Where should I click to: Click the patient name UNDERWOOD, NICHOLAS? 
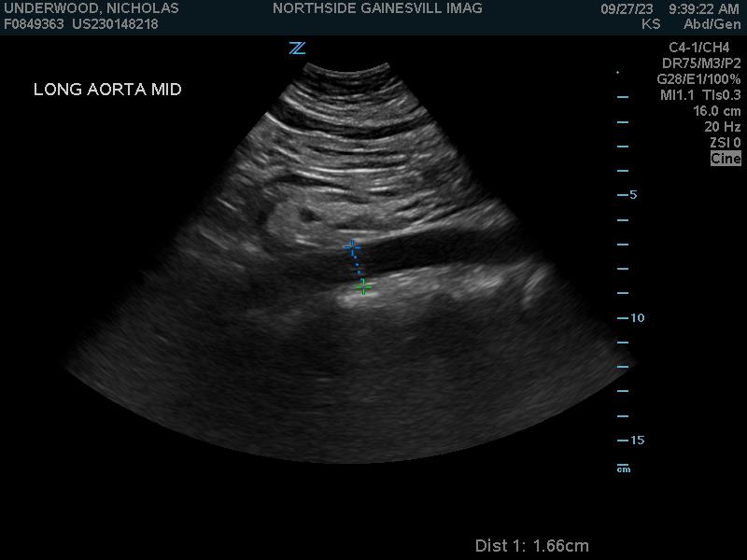pos(92,8)
